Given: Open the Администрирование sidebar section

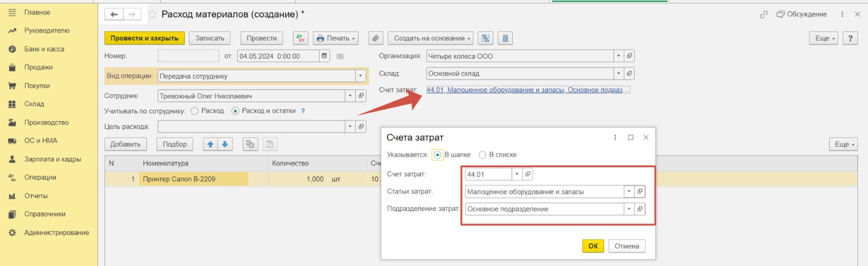Looking at the screenshot, I should pyautogui.click(x=56, y=233).
